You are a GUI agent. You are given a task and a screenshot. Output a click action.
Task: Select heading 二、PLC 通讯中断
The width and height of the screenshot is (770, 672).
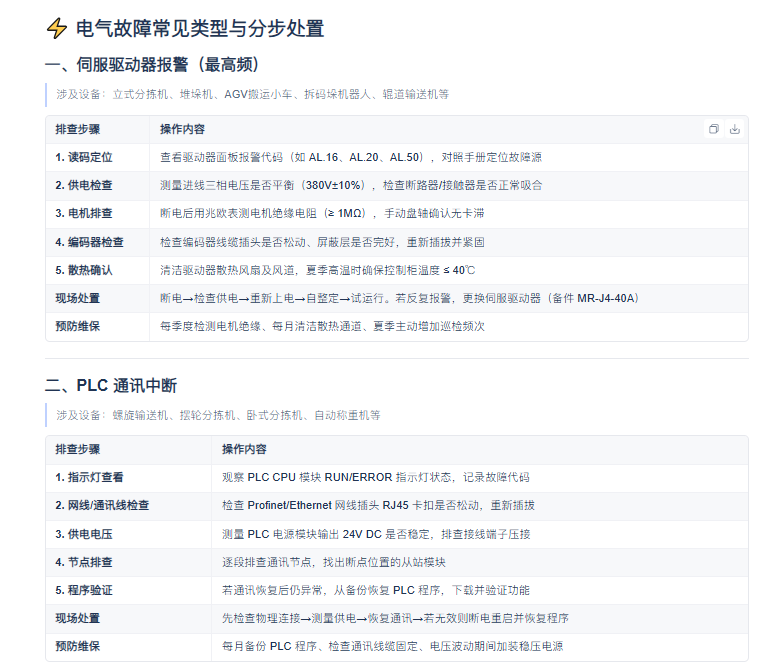tap(111, 386)
